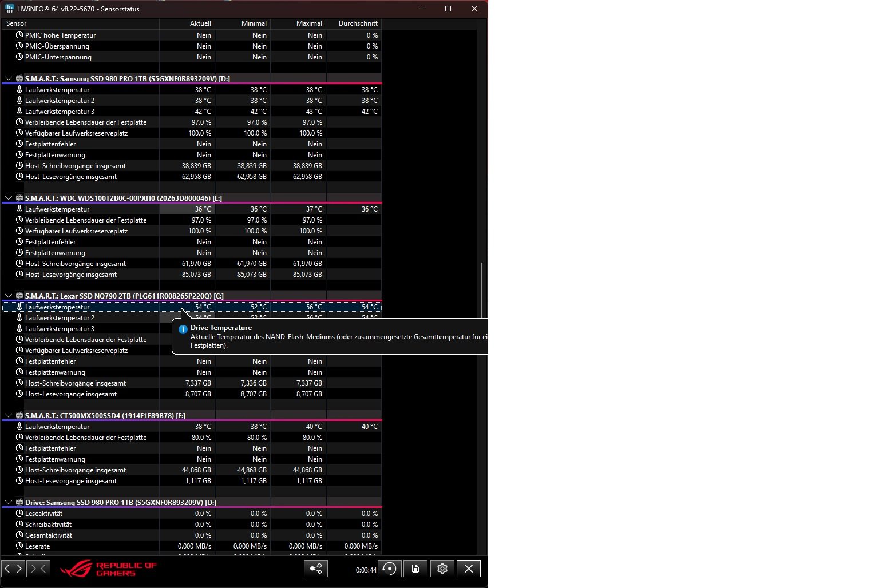The height and width of the screenshot is (588, 879).
Task: Click the 61,970 GB current value for WDC
Action: pyautogui.click(x=196, y=263)
